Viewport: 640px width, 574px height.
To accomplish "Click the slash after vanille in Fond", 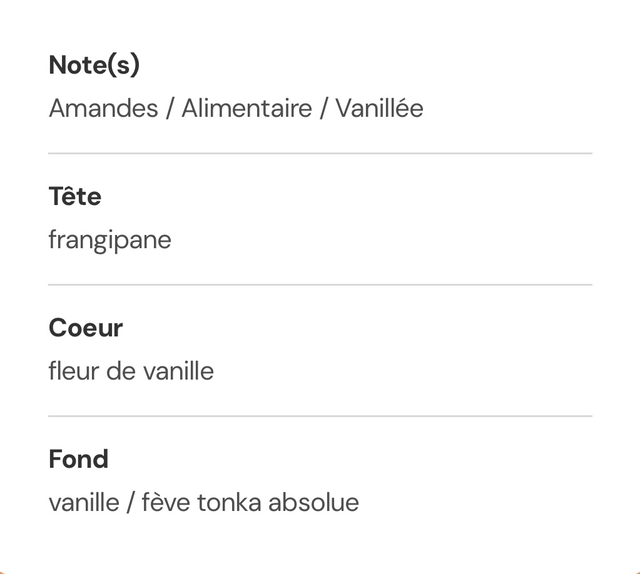I will (x=131, y=502).
